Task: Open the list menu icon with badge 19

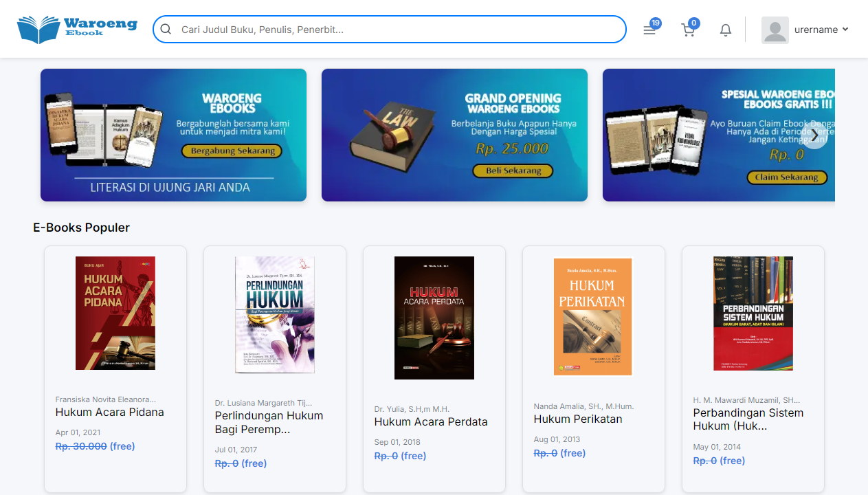Action: 649,30
